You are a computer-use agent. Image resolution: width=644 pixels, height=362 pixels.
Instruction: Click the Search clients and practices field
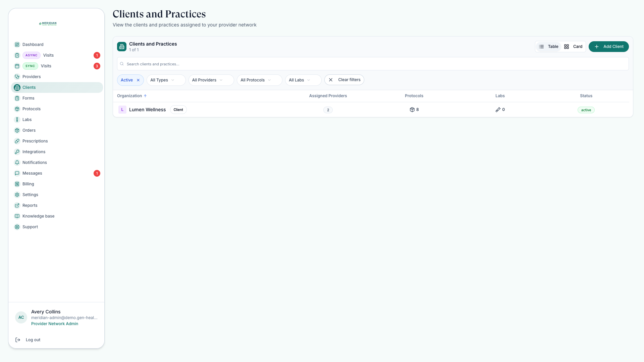[373, 64]
